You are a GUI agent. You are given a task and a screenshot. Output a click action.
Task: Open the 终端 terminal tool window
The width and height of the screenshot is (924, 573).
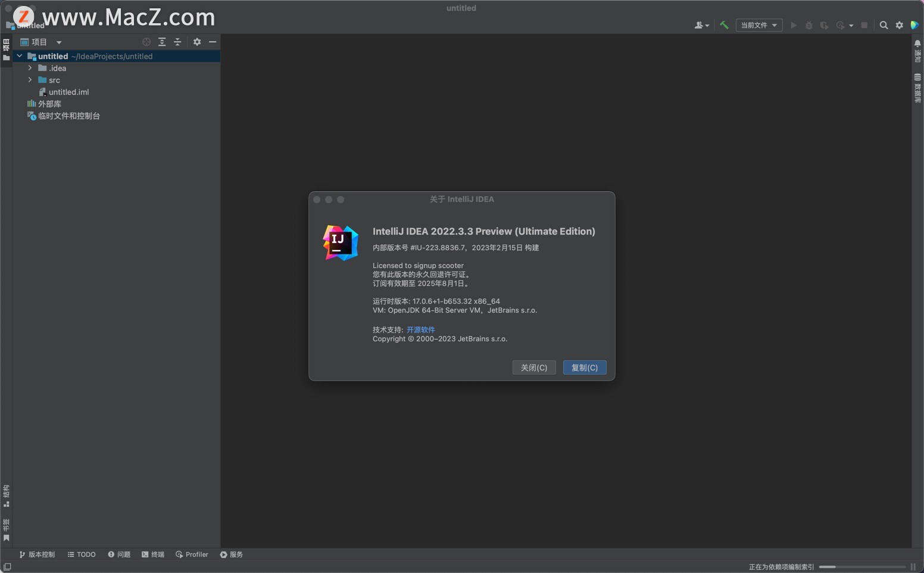(x=153, y=555)
